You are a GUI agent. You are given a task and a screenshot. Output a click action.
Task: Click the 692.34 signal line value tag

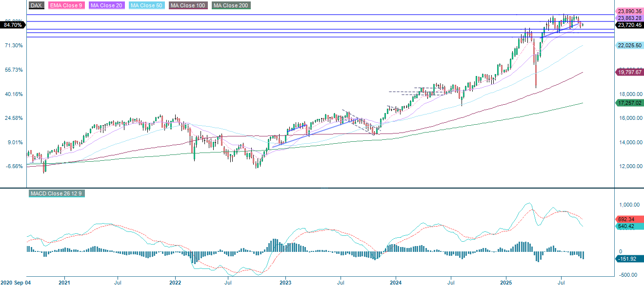coord(626,220)
